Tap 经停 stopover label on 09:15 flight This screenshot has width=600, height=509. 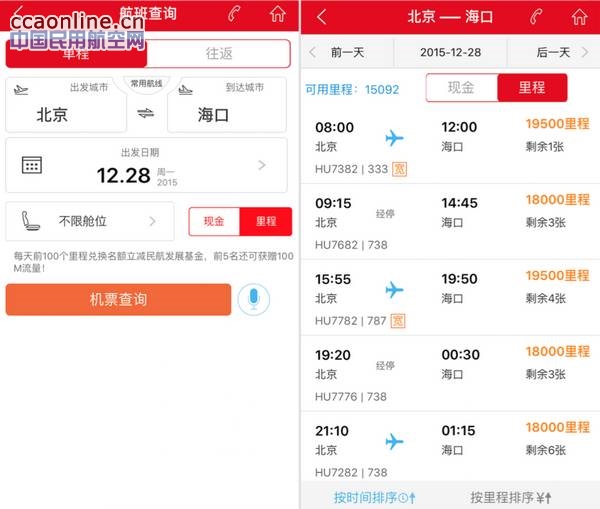(x=385, y=214)
